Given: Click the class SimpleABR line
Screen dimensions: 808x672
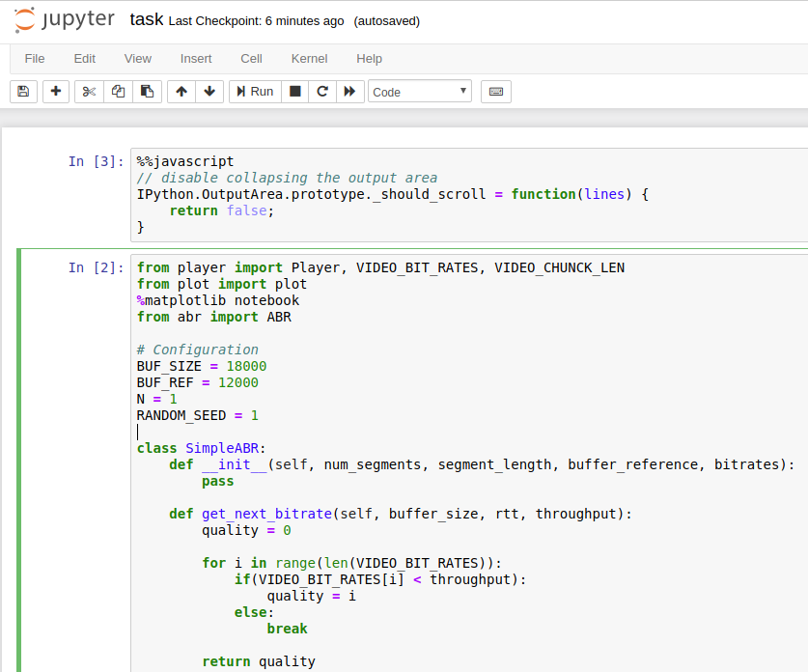Looking at the screenshot, I should coord(201,448).
